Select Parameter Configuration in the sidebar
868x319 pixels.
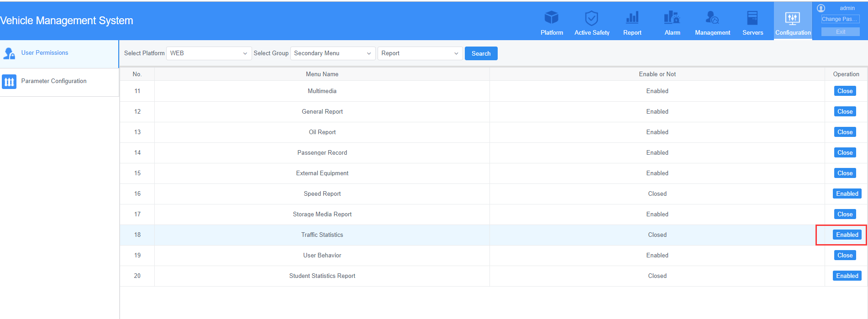click(59, 82)
